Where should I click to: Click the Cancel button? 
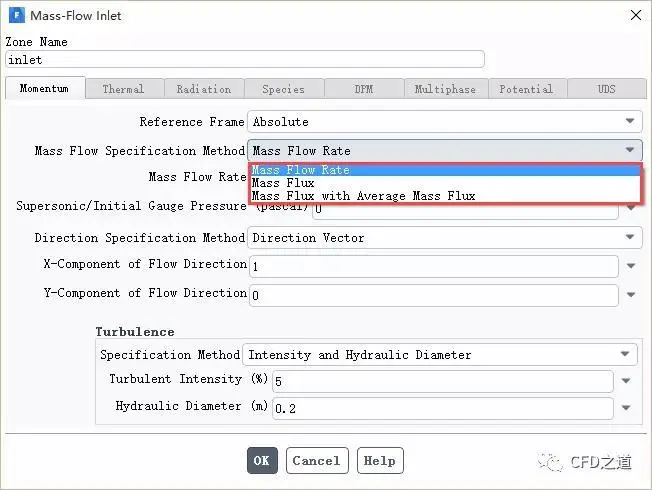pos(317,460)
